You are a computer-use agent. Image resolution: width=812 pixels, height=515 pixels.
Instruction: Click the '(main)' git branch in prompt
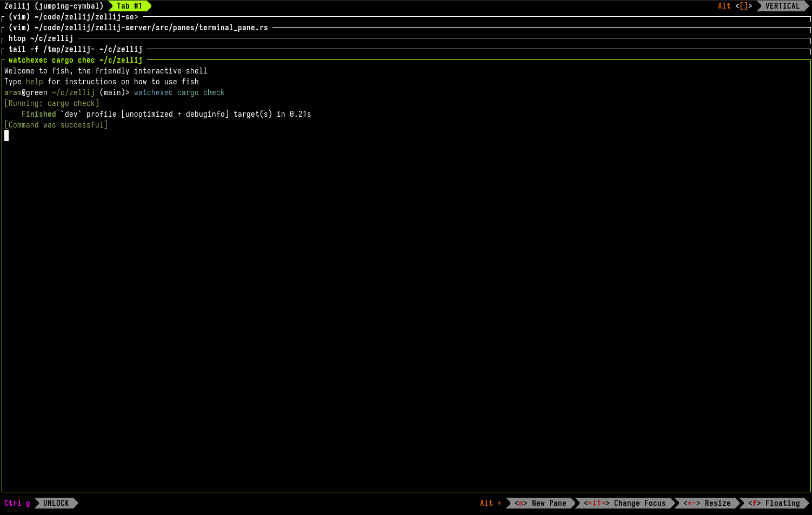[x=112, y=92]
